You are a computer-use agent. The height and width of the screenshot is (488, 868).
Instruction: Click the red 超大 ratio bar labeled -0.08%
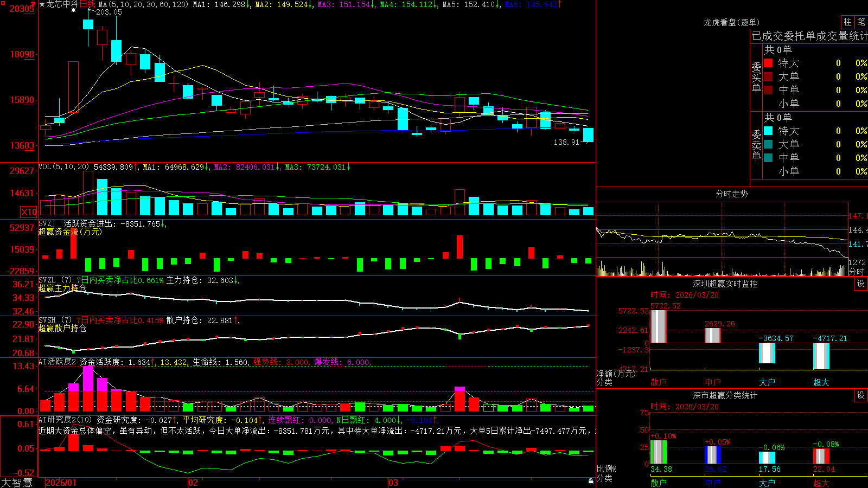click(821, 456)
